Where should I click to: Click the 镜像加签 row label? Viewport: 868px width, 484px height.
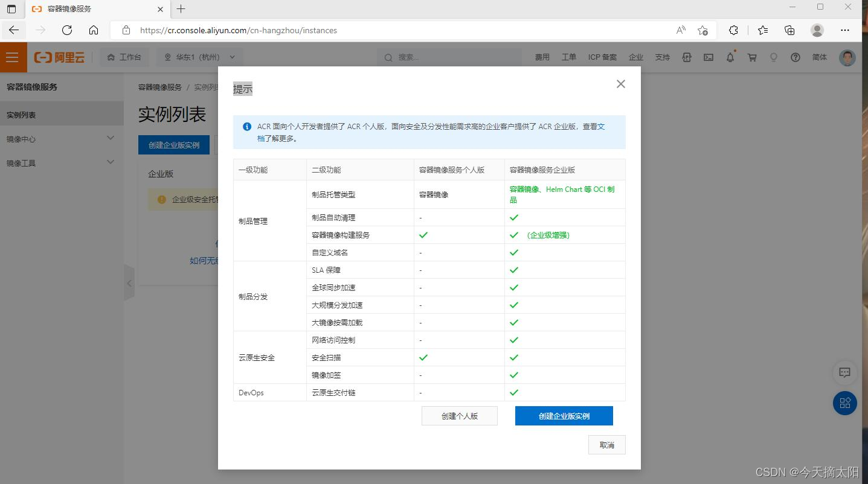pos(326,375)
